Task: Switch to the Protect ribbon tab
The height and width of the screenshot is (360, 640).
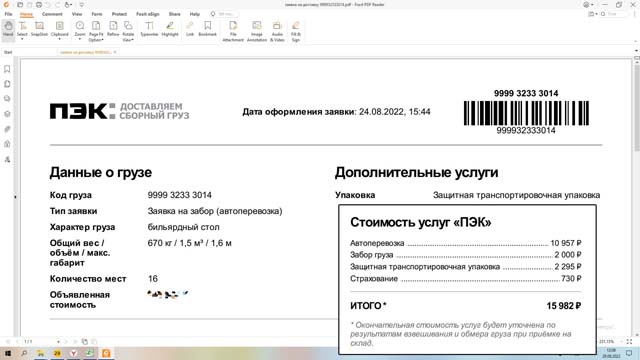Action: 119,14
